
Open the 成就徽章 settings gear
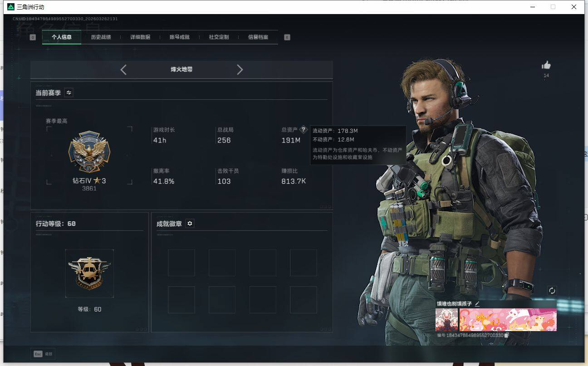coord(190,224)
